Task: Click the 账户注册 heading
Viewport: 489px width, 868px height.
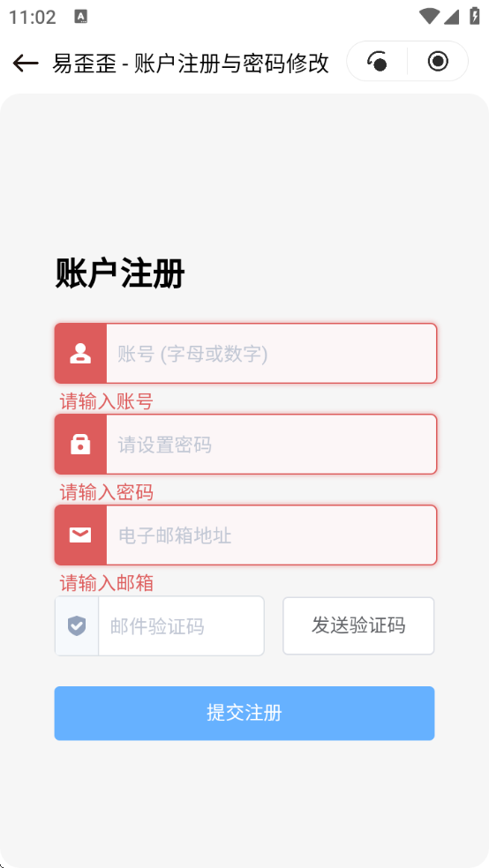Action: 120,273
